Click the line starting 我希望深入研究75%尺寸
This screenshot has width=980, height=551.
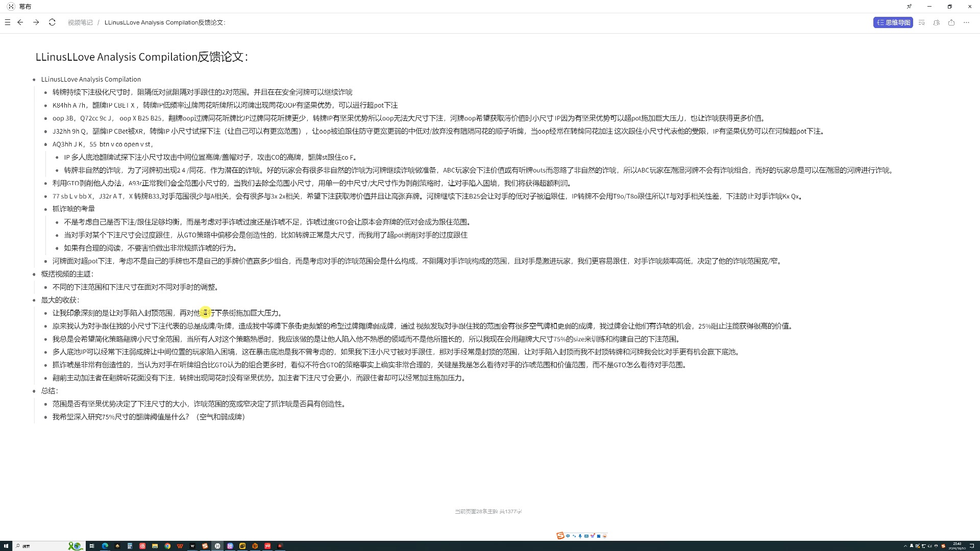coord(149,417)
